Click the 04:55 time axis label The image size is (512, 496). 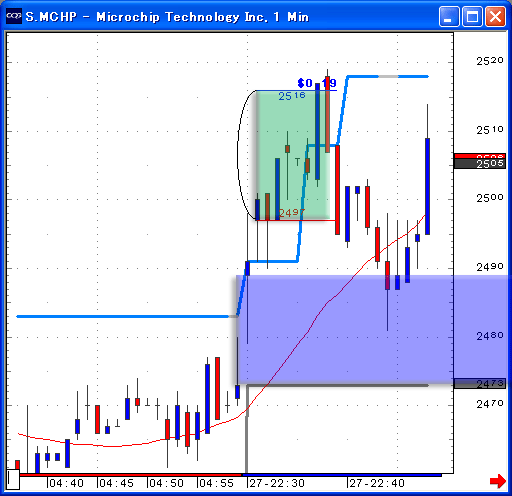coord(217,483)
